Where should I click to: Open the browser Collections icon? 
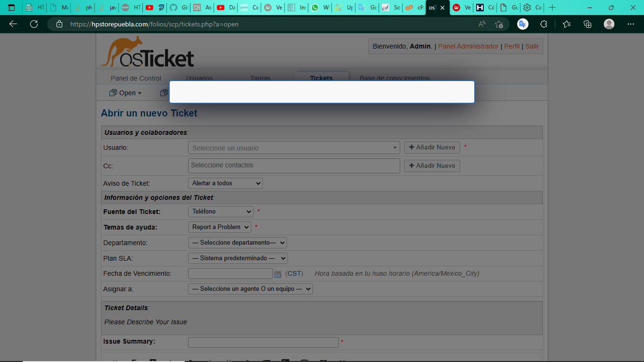[587, 24]
